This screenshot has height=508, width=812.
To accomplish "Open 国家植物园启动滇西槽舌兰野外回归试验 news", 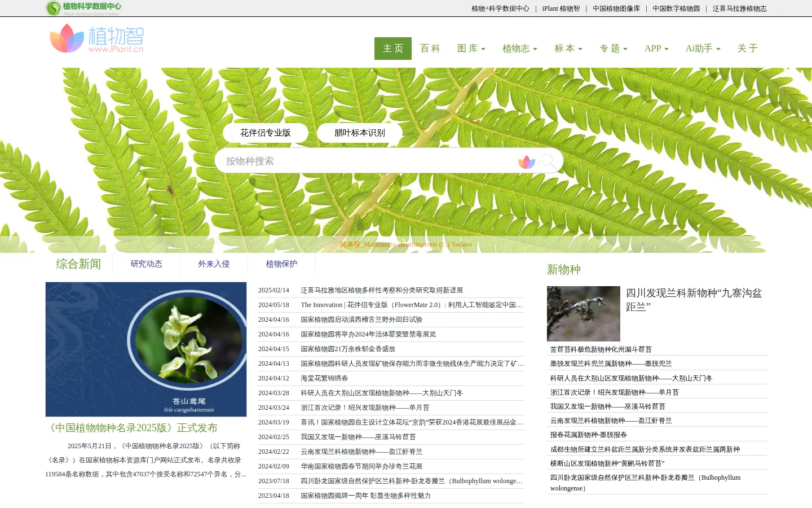I will pos(361,319).
